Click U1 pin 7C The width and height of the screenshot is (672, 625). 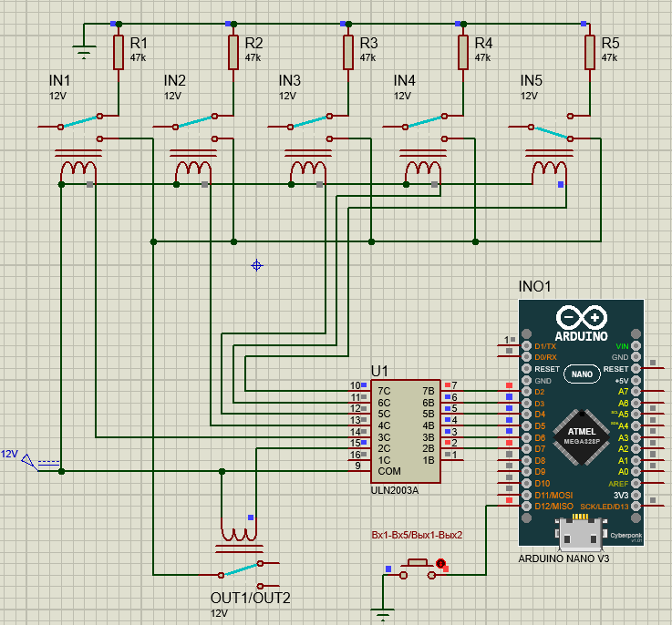(360, 391)
